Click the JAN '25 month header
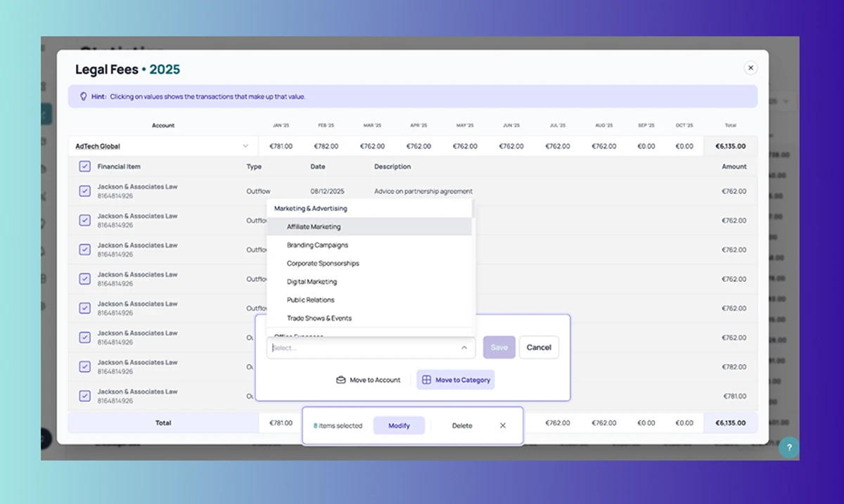The image size is (844, 504). click(281, 125)
